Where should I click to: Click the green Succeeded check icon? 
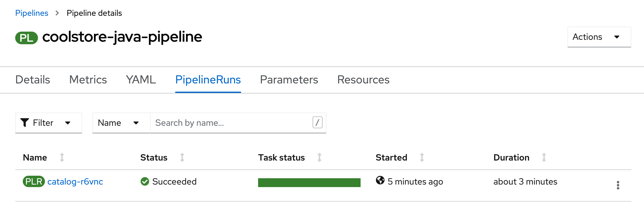pos(145,181)
